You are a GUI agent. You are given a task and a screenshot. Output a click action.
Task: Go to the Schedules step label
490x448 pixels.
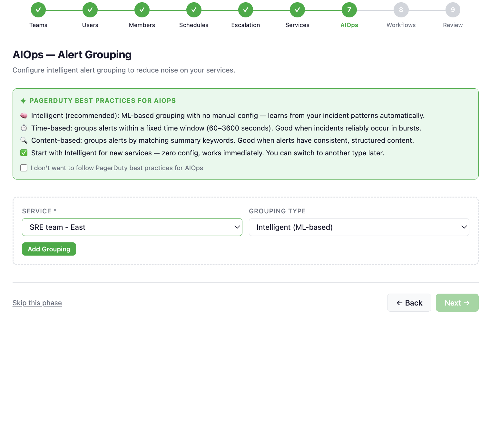click(194, 25)
